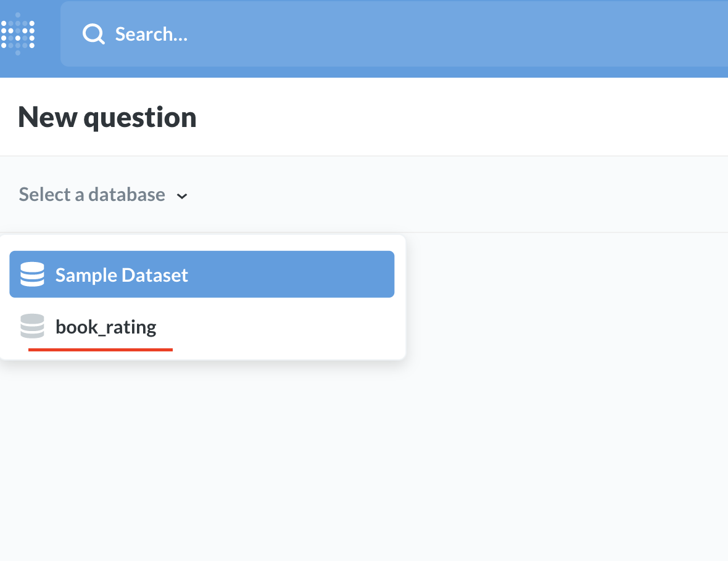728x561 pixels.
Task: Click the Sample Dataset database icon
Action: pos(32,274)
